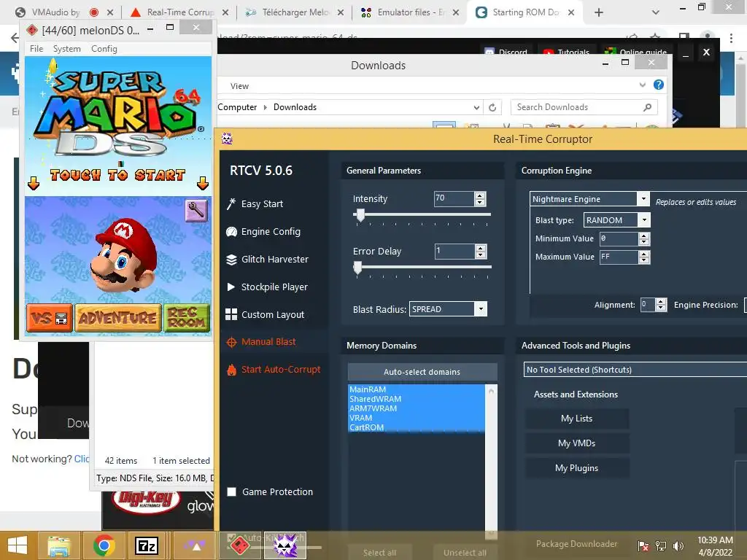Screen dimensions: 747x560
Task: Select the SharedWRAM memory domain
Action: pyautogui.click(x=417, y=399)
